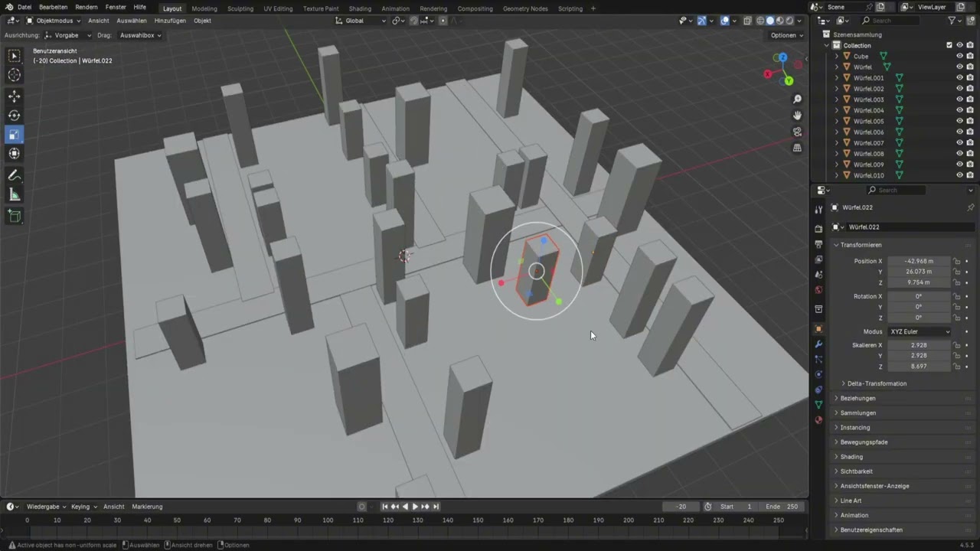
Task: Toggle visibility of Würfel.005
Action: 959,121
